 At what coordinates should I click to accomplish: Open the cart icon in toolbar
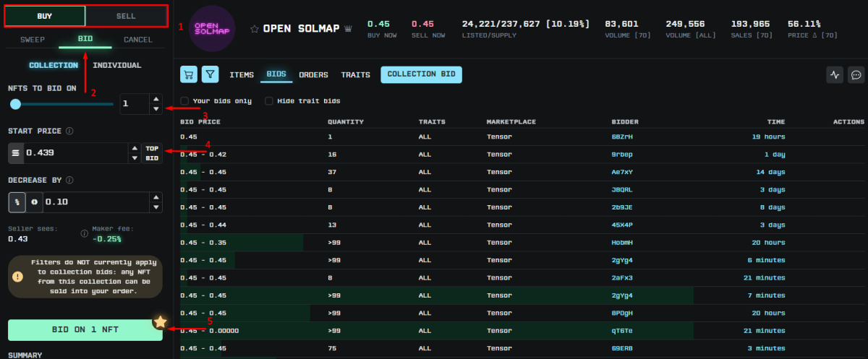coord(189,74)
